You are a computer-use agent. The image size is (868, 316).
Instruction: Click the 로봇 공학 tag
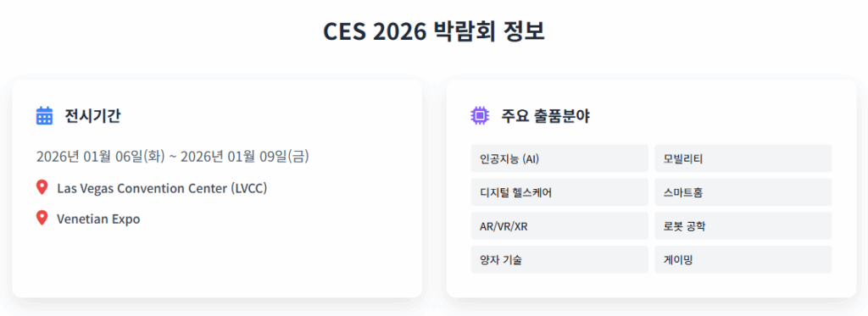coord(743,226)
